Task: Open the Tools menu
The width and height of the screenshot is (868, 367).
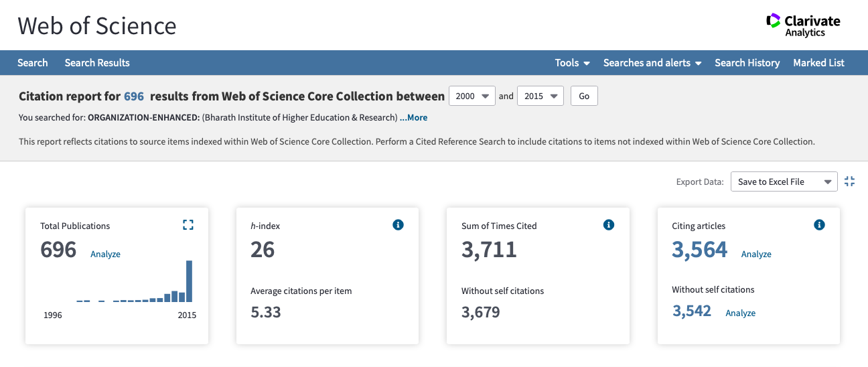Action: (x=572, y=63)
